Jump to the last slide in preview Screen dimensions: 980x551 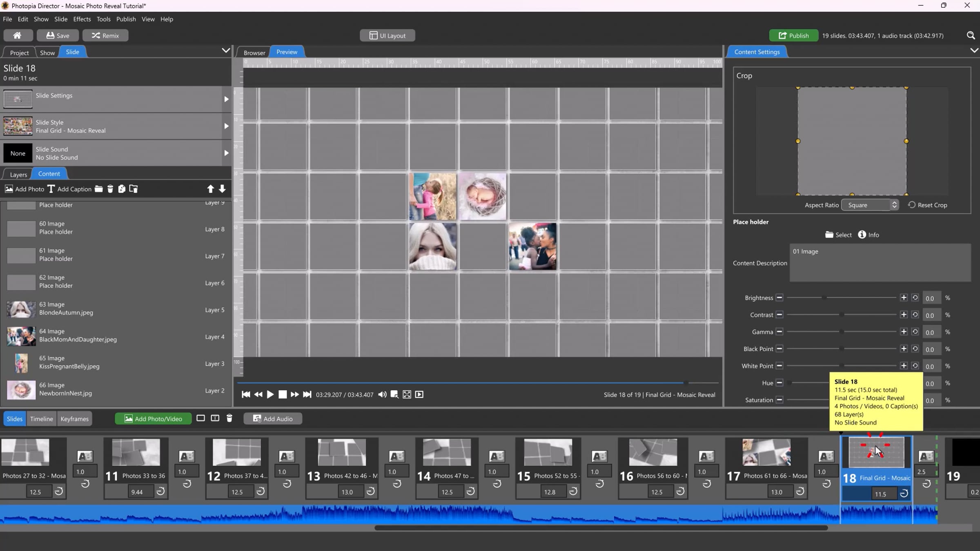(307, 394)
